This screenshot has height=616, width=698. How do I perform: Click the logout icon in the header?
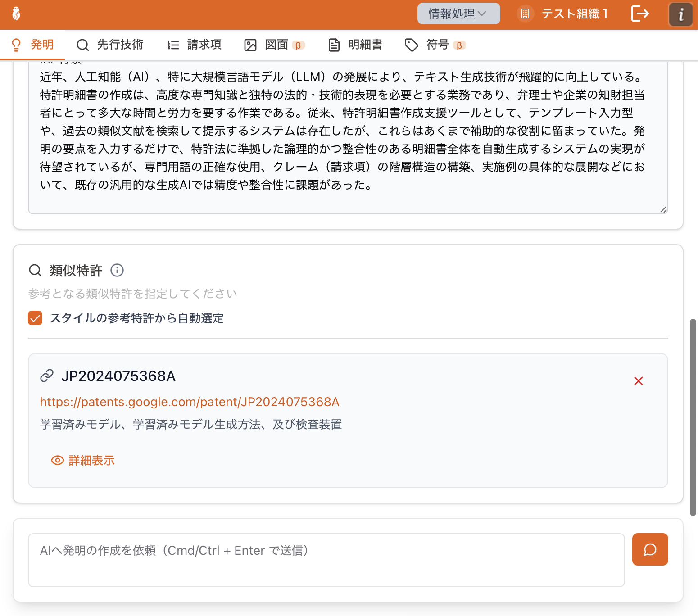click(x=640, y=14)
